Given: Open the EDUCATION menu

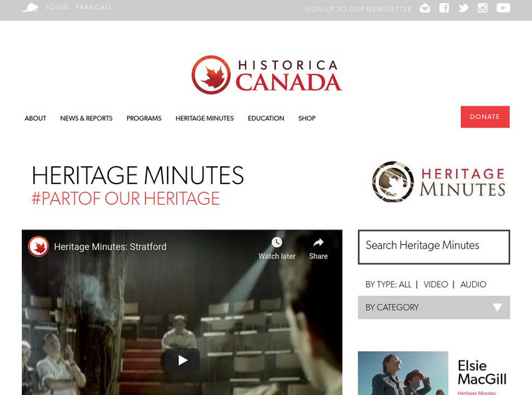Looking at the screenshot, I should point(266,118).
